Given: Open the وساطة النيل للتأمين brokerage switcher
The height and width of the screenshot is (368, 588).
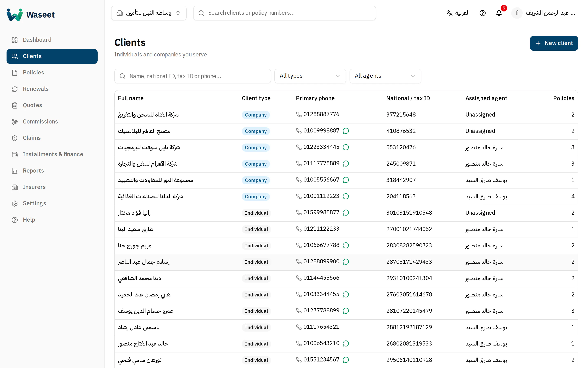Looking at the screenshot, I should (149, 13).
